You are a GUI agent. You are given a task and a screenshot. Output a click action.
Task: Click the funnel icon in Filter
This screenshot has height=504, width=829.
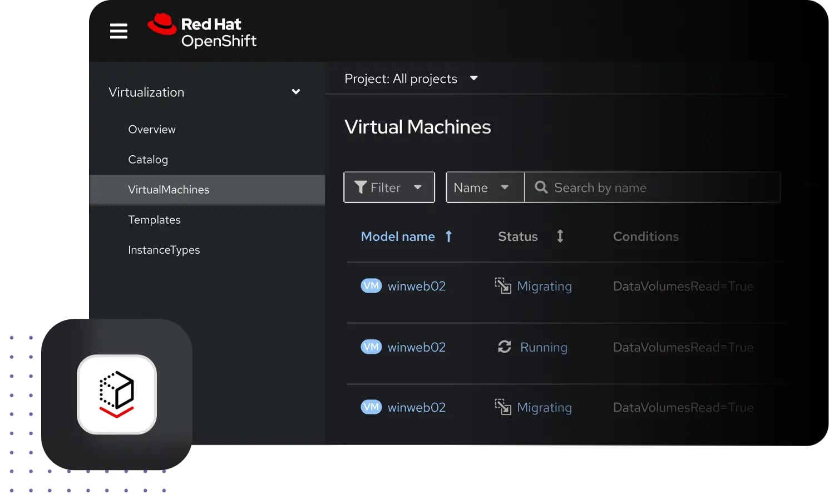(361, 187)
